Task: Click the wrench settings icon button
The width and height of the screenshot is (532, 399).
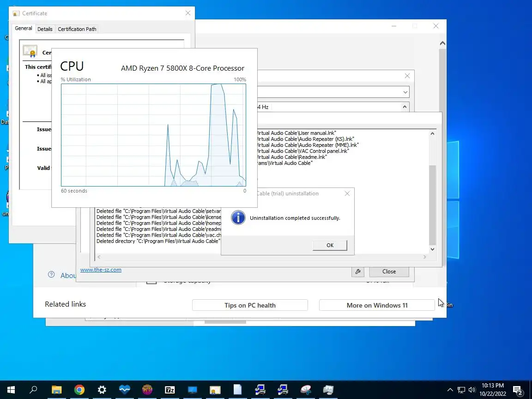Action: pyautogui.click(x=357, y=272)
